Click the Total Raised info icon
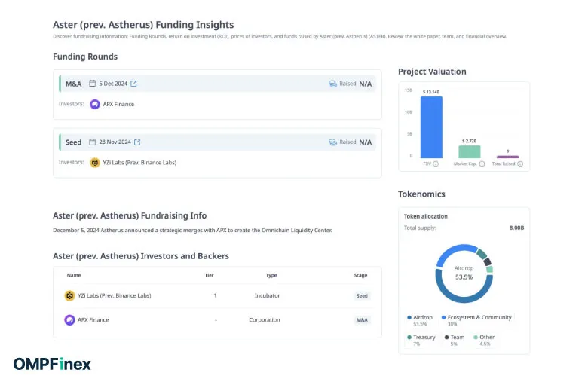 pyautogui.click(x=520, y=164)
